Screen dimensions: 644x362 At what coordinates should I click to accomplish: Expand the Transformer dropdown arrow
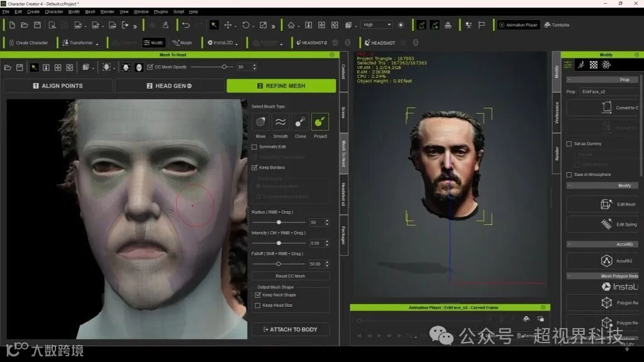(97, 43)
